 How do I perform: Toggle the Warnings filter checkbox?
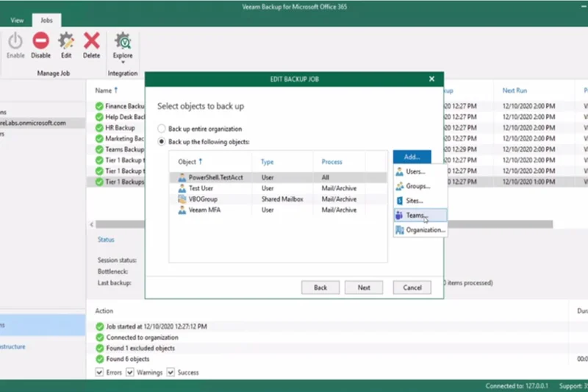(130, 372)
